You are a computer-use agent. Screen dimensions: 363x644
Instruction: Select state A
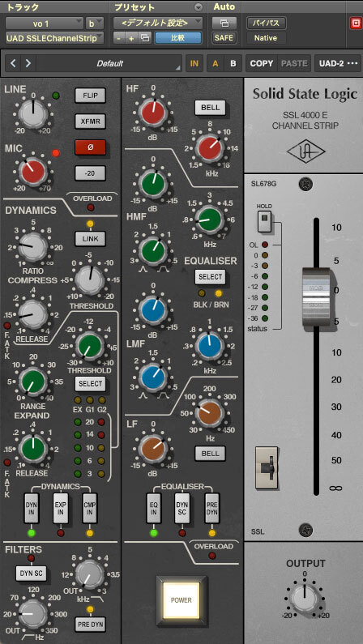pyautogui.click(x=215, y=64)
